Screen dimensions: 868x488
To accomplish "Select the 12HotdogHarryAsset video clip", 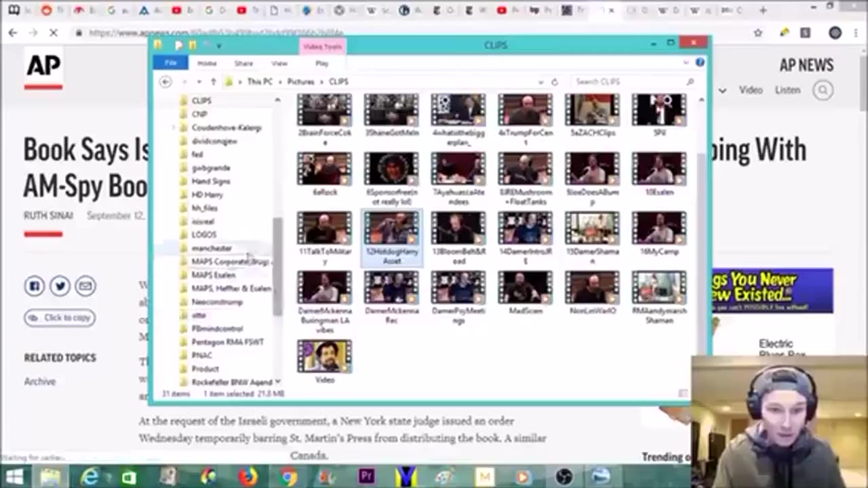I will click(x=391, y=237).
